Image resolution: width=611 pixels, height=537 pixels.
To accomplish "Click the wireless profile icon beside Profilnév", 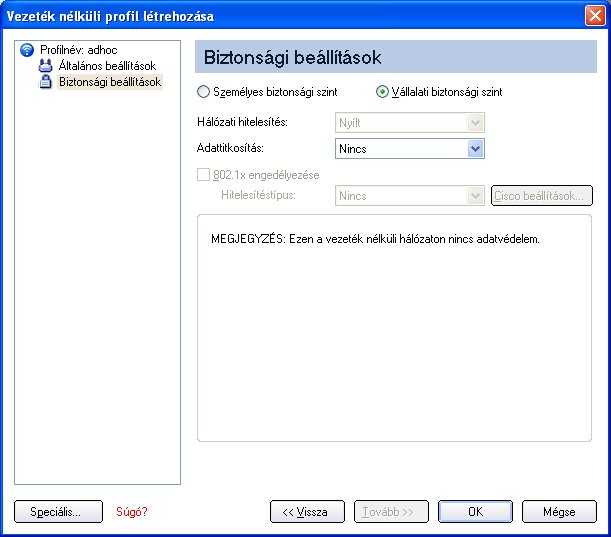I will 27,49.
